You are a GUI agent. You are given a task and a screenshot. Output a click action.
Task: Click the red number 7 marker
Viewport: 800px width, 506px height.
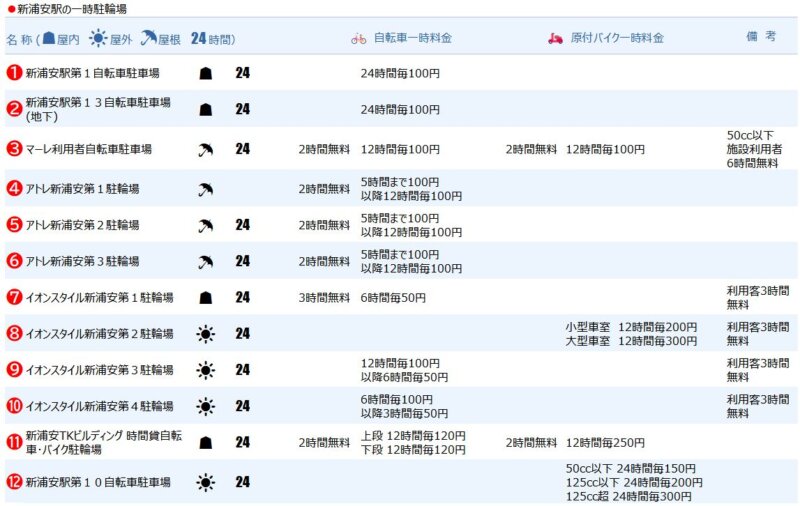click(x=14, y=297)
